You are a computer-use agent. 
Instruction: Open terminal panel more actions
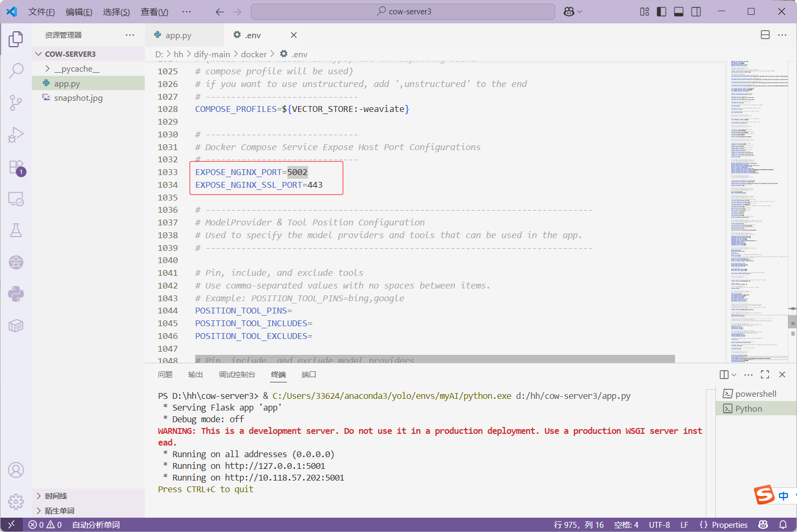click(x=748, y=374)
